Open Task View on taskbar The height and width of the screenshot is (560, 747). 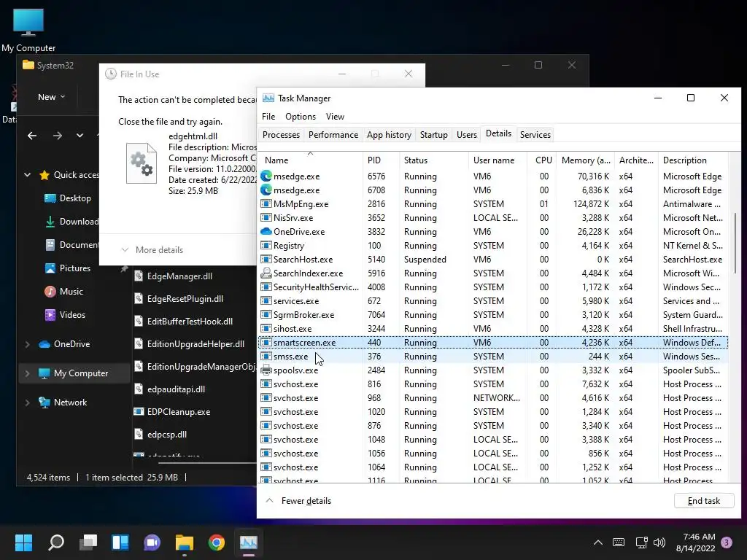(88, 542)
